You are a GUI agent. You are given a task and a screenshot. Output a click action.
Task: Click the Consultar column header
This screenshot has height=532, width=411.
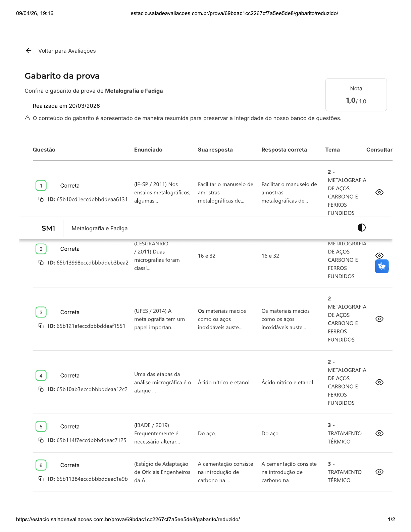click(379, 150)
